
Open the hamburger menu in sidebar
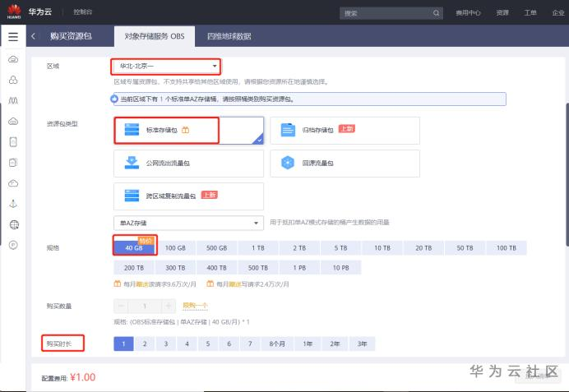13,36
